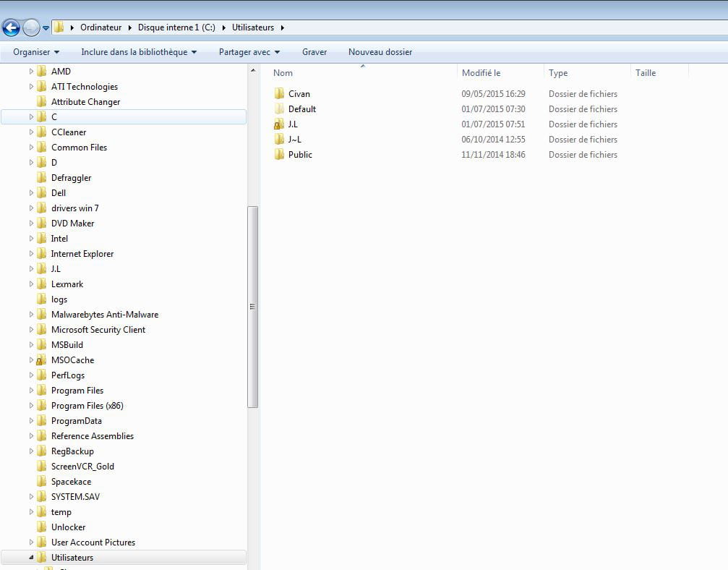Select SYSTEM.SAV folder in tree
Viewport: 728px width, 570px height.
tap(75, 497)
